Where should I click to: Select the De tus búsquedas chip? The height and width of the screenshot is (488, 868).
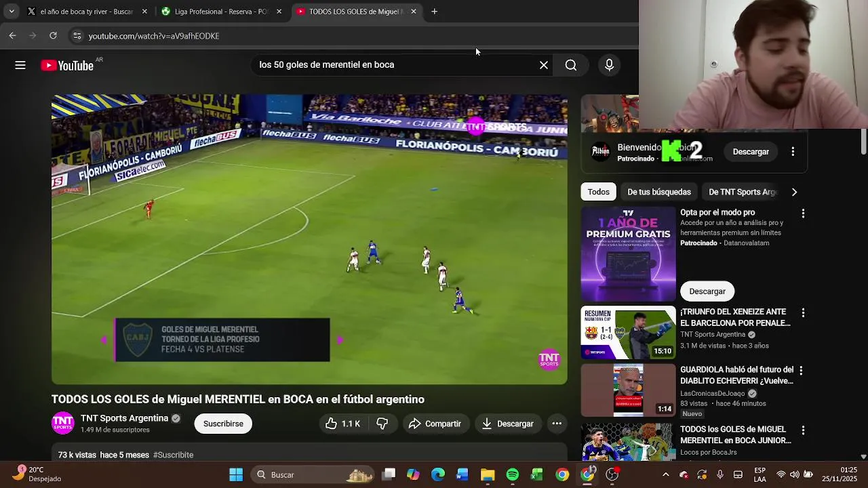[658, 192]
